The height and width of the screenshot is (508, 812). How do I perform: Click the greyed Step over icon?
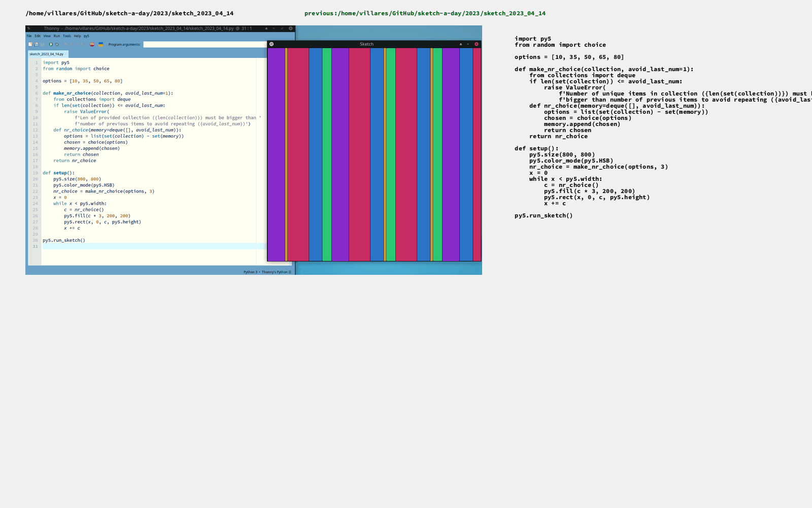[x=65, y=44]
